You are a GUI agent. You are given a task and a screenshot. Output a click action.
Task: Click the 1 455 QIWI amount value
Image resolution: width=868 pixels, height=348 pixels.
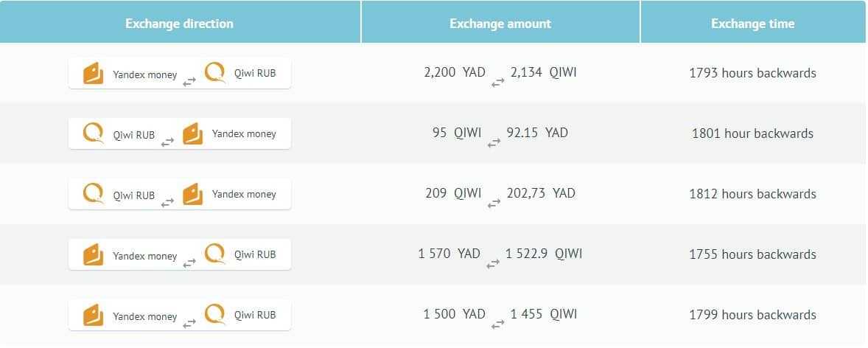544,314
